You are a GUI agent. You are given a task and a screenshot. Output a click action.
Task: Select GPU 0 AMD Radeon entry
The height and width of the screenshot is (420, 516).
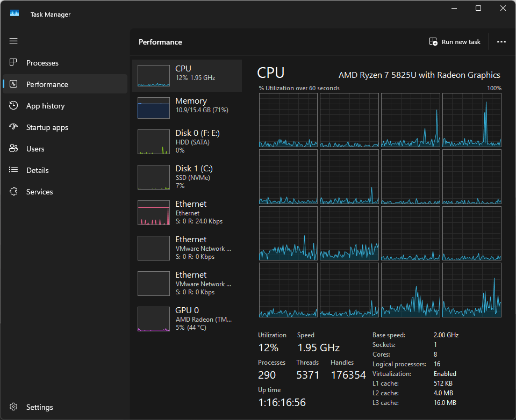pos(187,318)
